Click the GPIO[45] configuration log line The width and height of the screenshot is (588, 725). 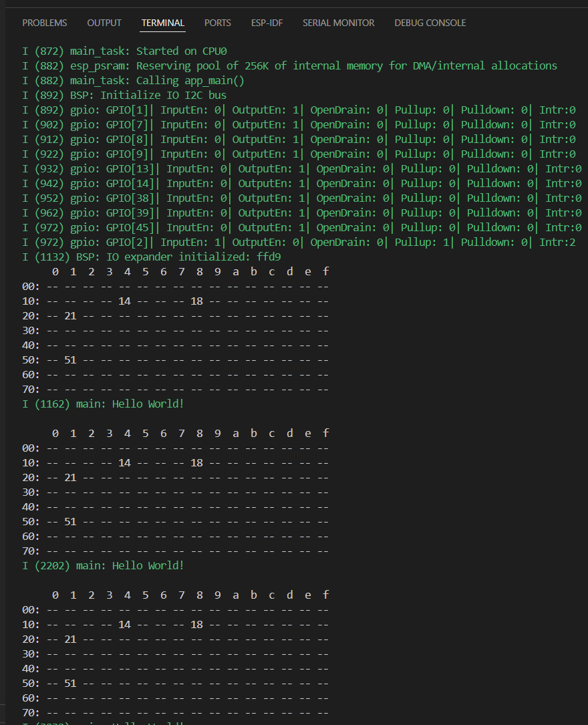click(x=301, y=228)
